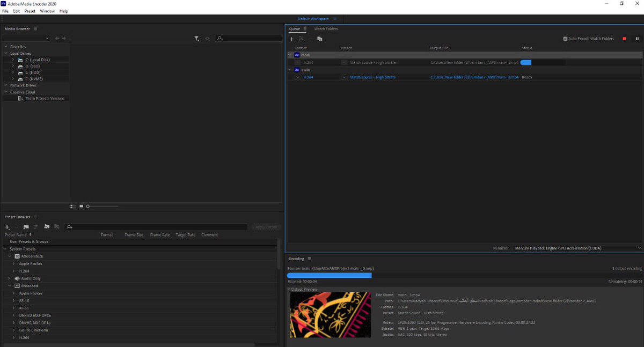Click the Media Browser back arrow
Viewport: 644px width, 347px height.
tap(57, 39)
